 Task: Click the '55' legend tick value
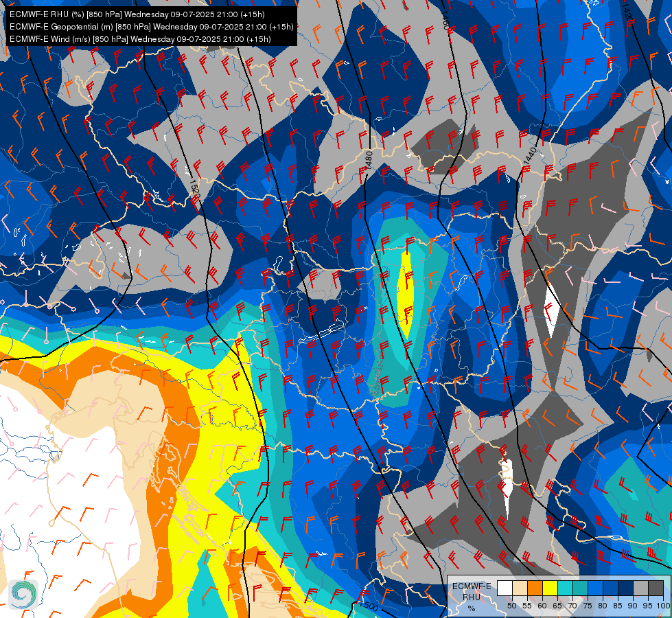527,606
